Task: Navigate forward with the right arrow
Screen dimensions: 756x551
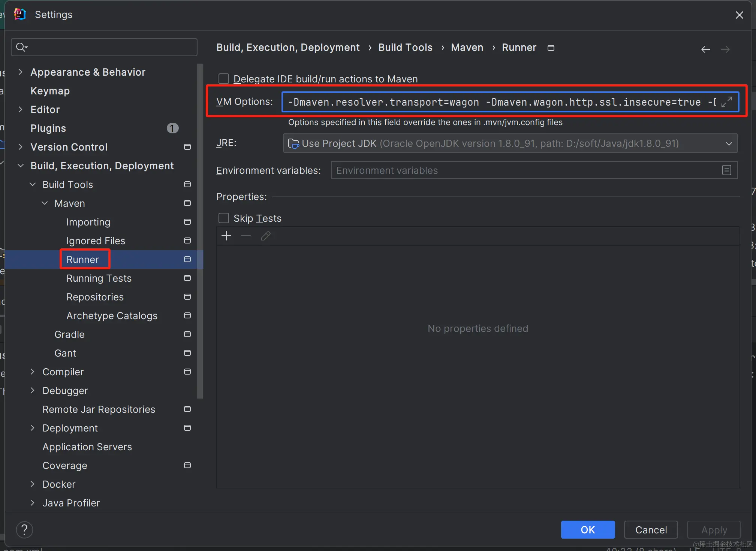Action: 725,49
